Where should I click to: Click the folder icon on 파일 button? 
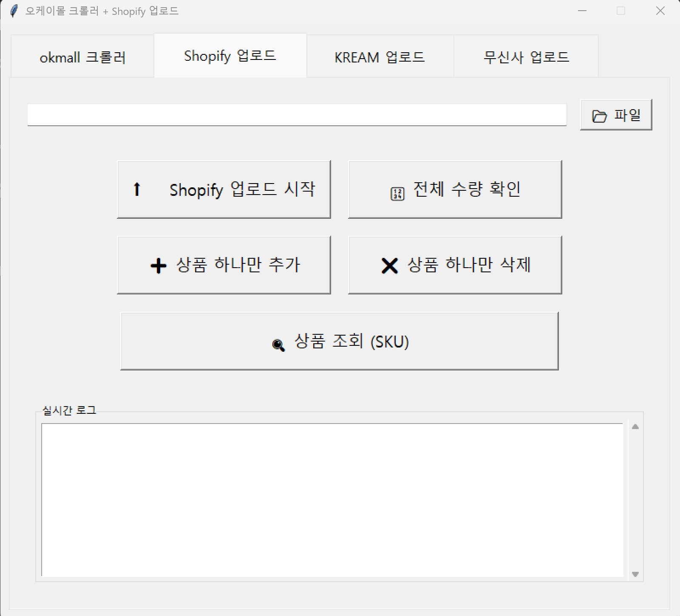click(x=599, y=116)
